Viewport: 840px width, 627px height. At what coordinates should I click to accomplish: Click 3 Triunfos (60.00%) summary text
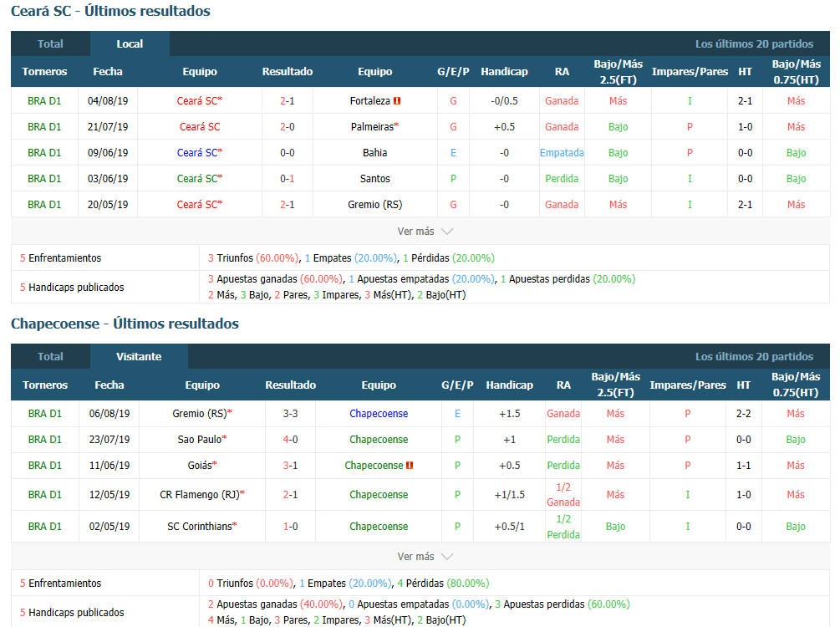(253, 257)
